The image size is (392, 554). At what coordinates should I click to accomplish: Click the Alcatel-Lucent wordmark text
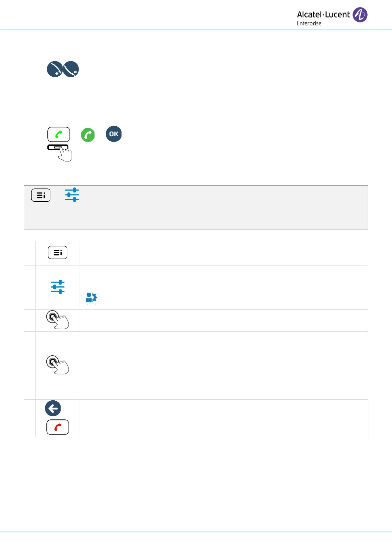(323, 14)
